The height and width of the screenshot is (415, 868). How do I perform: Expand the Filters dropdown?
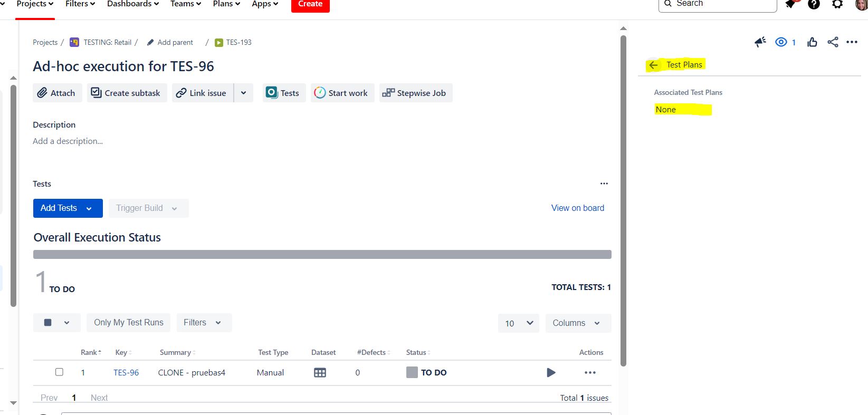coord(204,323)
